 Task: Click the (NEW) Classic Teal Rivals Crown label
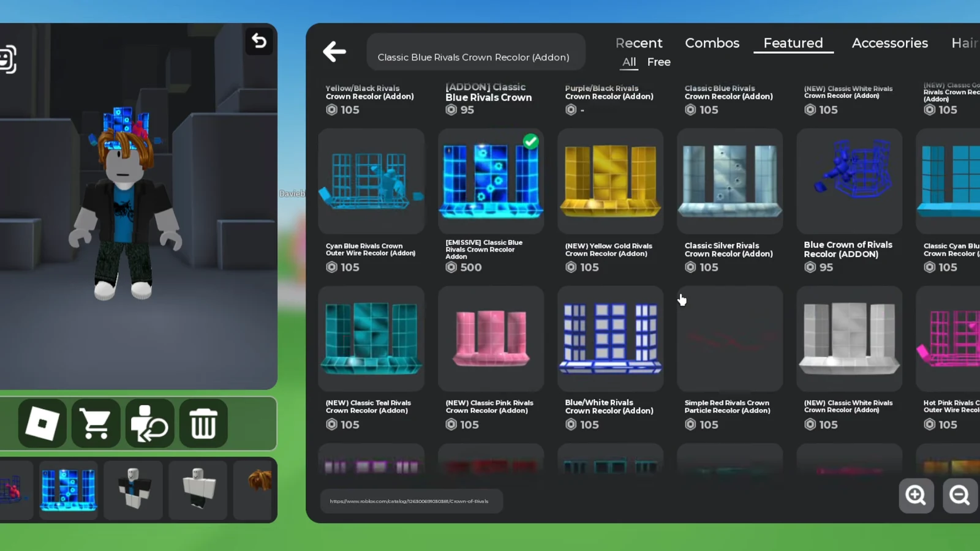(368, 407)
